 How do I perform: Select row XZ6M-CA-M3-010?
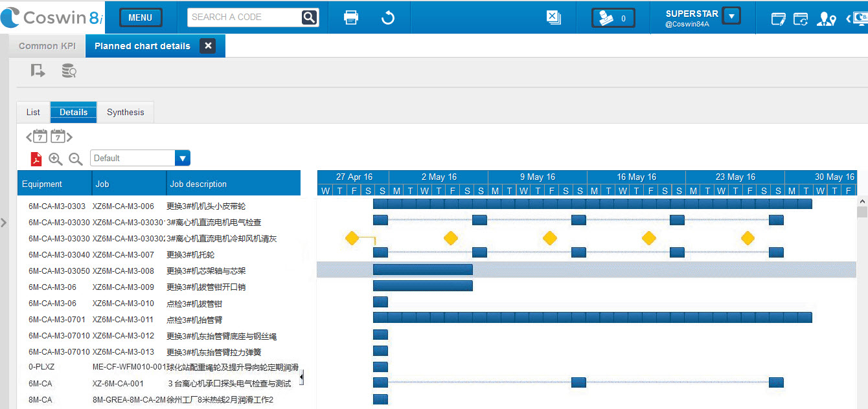[x=123, y=304]
